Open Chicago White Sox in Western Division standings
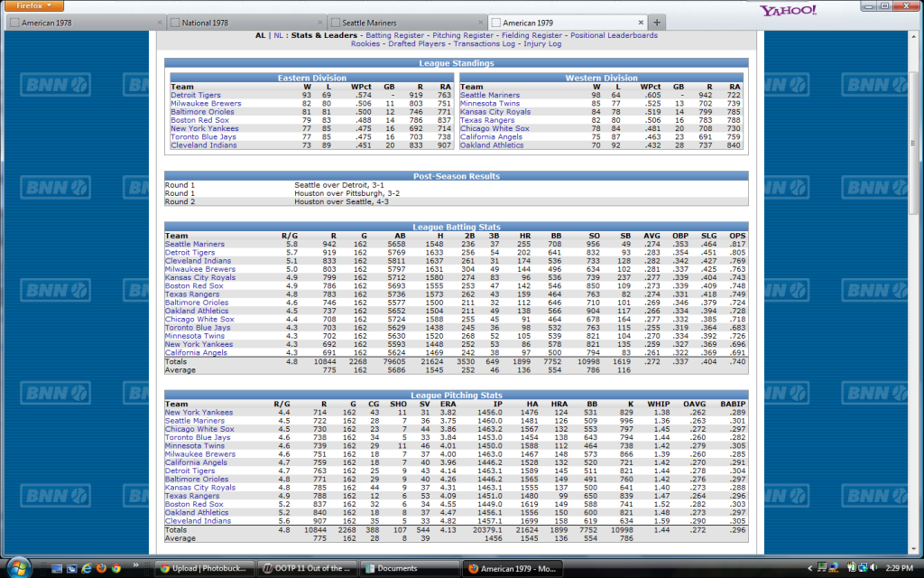924x578 pixels. [494, 128]
